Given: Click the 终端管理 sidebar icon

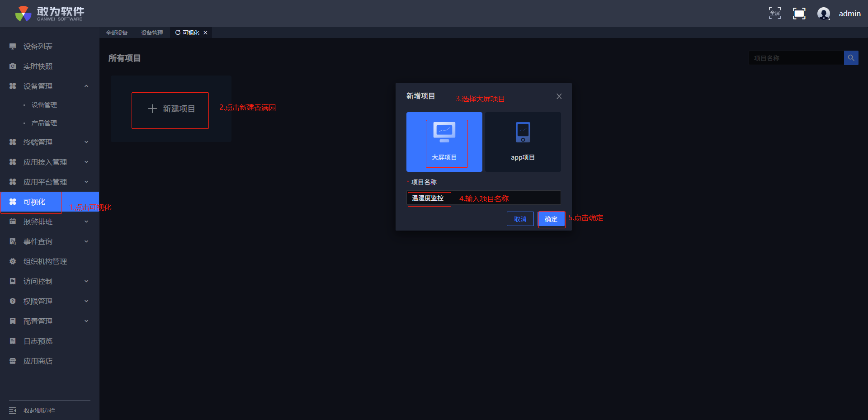Looking at the screenshot, I should [13, 142].
